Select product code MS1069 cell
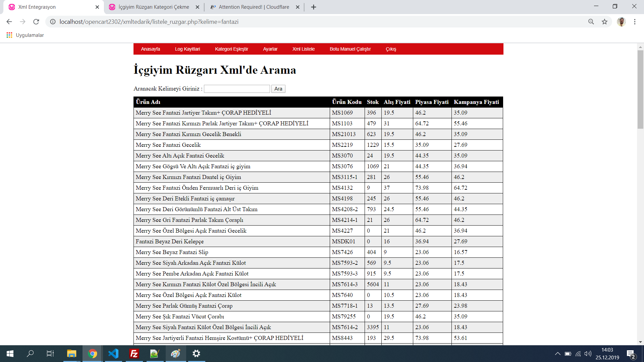Viewport: 644px width, 362px height. [347, 113]
